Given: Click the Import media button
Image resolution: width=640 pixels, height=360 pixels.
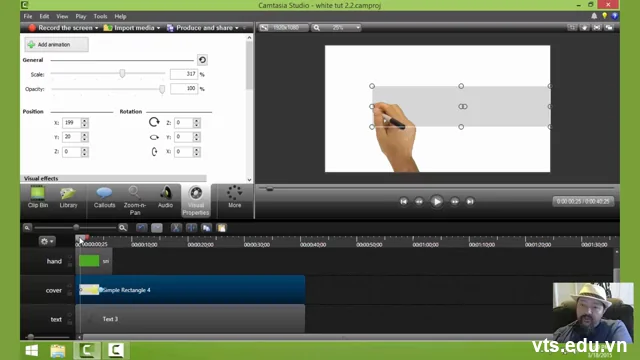Looking at the screenshot, I should [129, 28].
